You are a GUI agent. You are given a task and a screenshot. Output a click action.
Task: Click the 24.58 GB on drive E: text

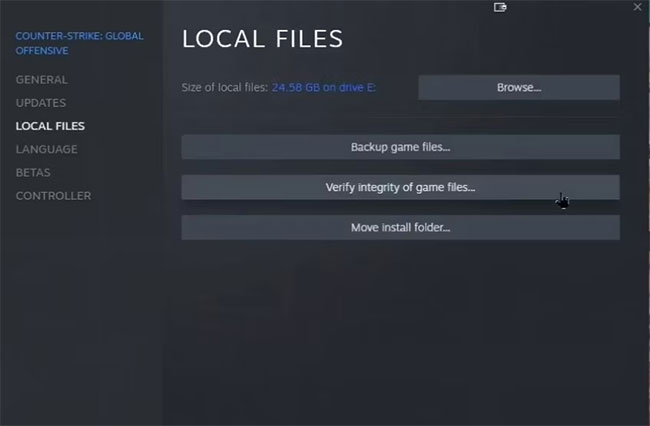pyautogui.click(x=323, y=87)
